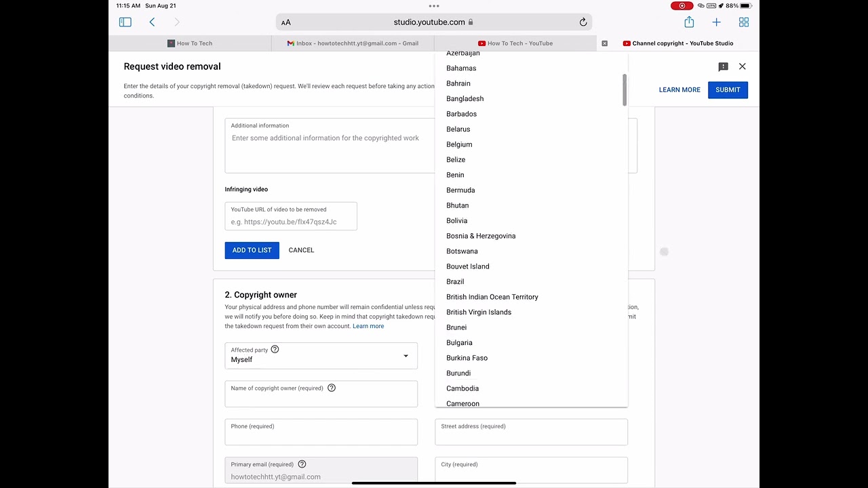The height and width of the screenshot is (488, 868).
Task: Close the Channel copyright tab
Action: point(605,43)
